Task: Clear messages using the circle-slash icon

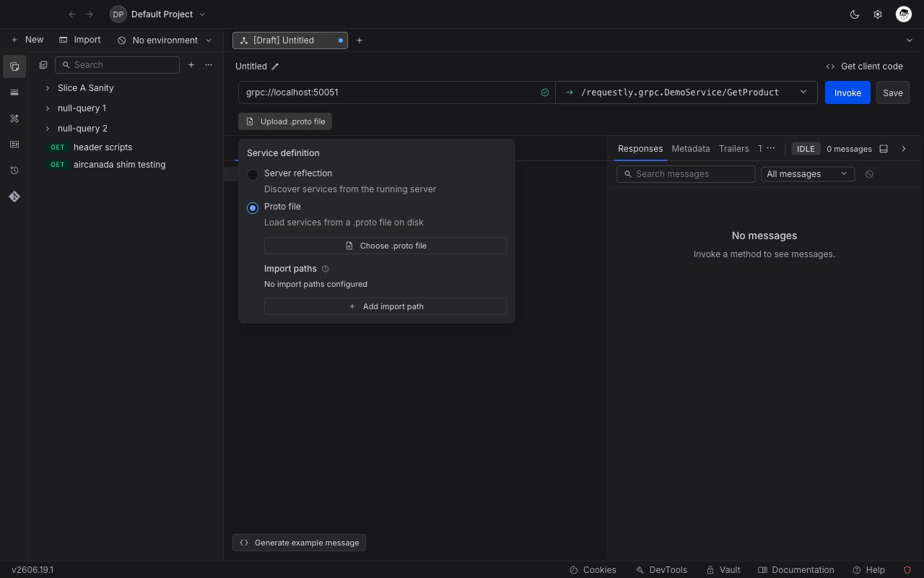Action: [x=869, y=174]
